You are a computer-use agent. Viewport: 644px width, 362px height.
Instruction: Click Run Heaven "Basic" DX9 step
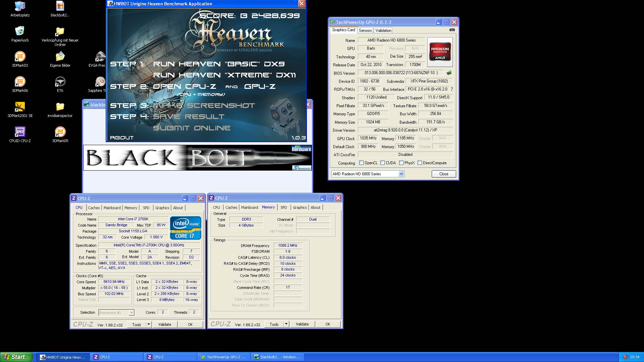click(219, 64)
